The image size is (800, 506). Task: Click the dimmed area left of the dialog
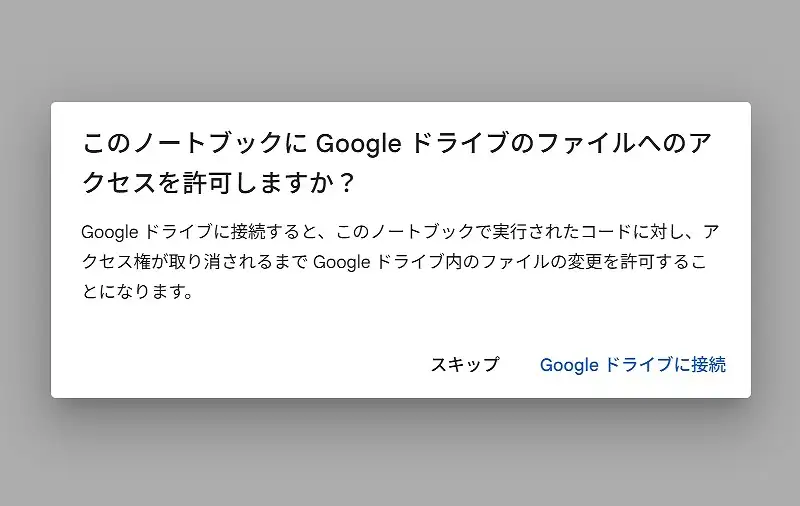click(x=25, y=250)
